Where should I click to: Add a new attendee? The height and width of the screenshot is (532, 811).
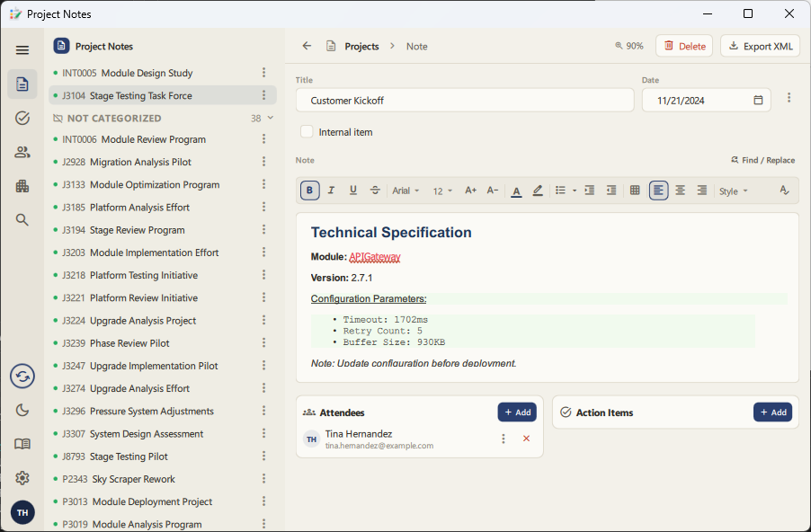pyautogui.click(x=517, y=412)
